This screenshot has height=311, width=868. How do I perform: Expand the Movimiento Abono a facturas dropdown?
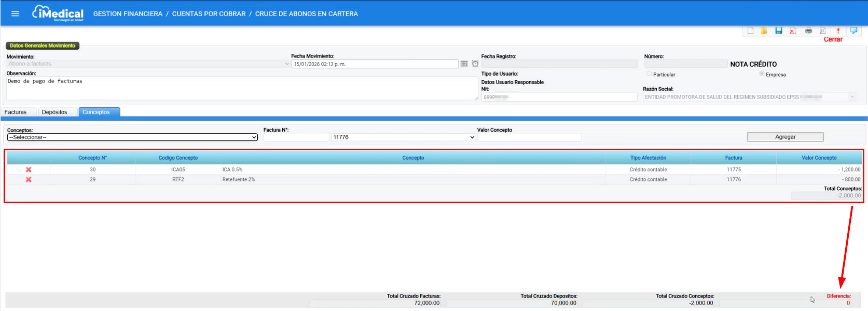click(x=148, y=64)
